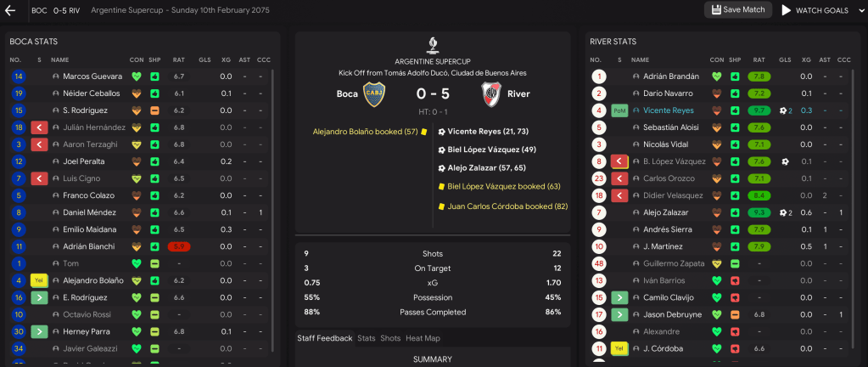
Task: Switch to the Stats tab
Action: pyautogui.click(x=367, y=338)
